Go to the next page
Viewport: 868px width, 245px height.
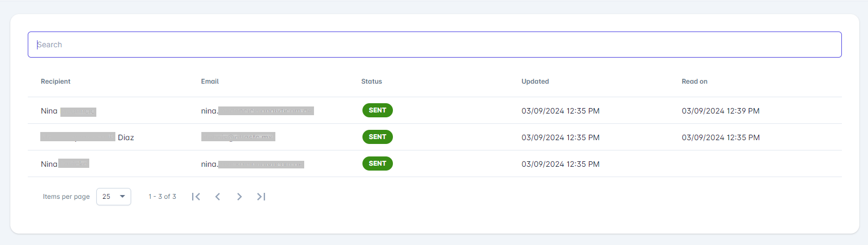point(239,197)
